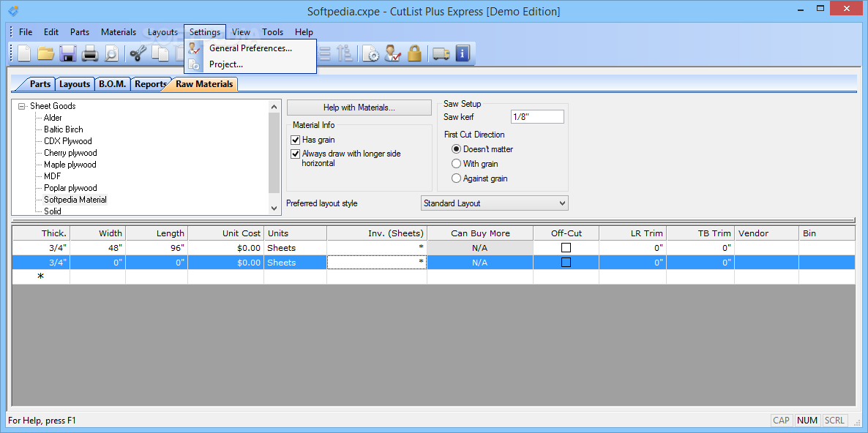
Task: Print with the printer toolbar icon
Action: pos(90,53)
